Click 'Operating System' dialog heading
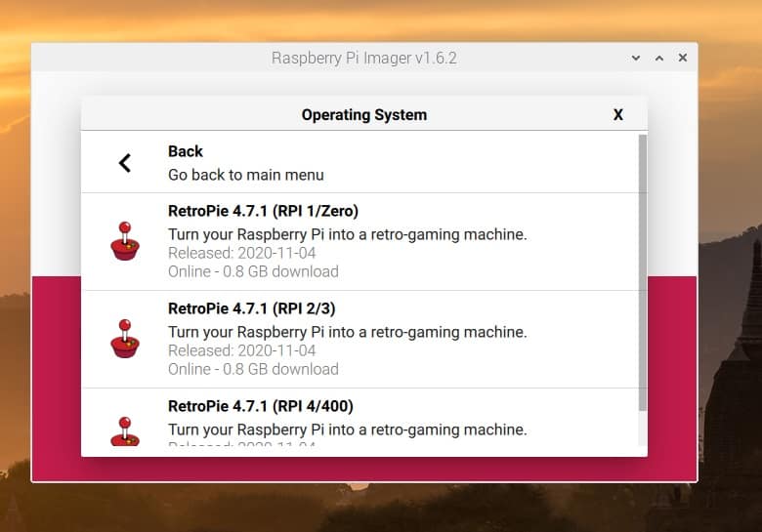 364,114
